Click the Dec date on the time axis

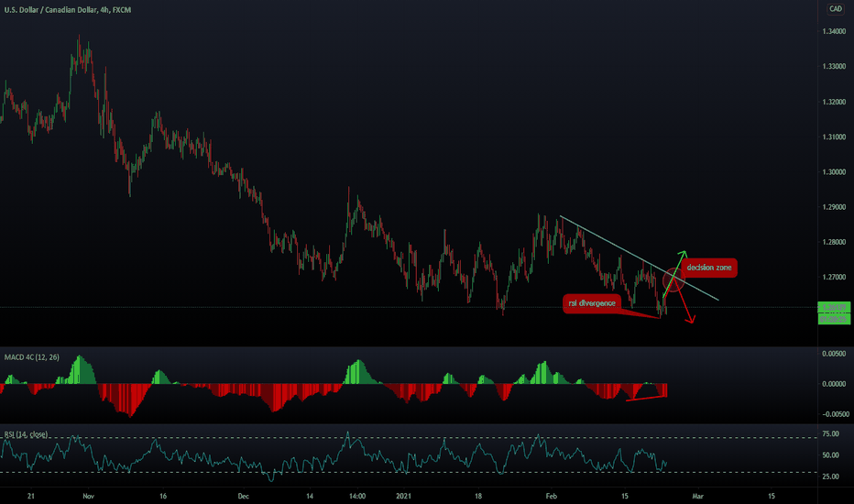point(243,496)
